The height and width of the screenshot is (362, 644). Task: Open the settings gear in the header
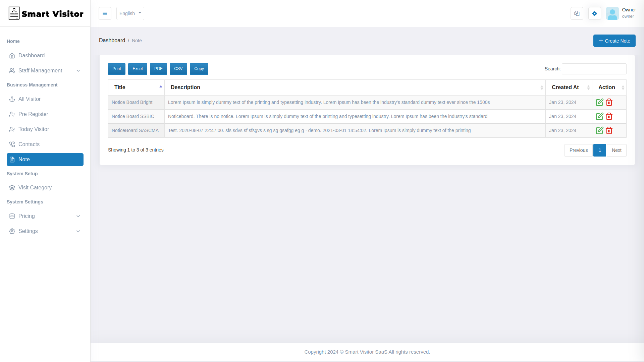pos(595,13)
